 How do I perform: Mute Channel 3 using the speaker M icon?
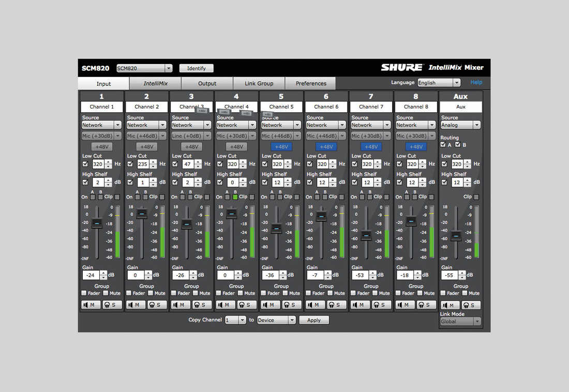coord(181,305)
